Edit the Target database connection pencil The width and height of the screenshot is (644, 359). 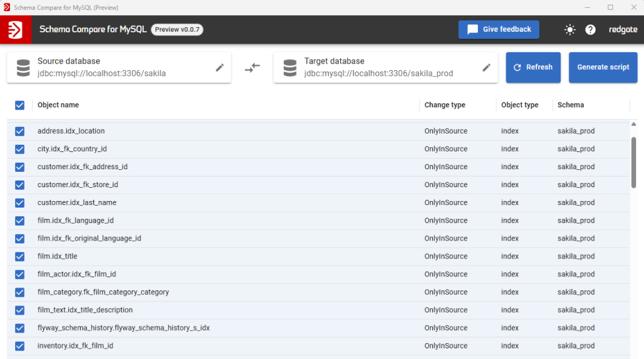click(x=486, y=67)
